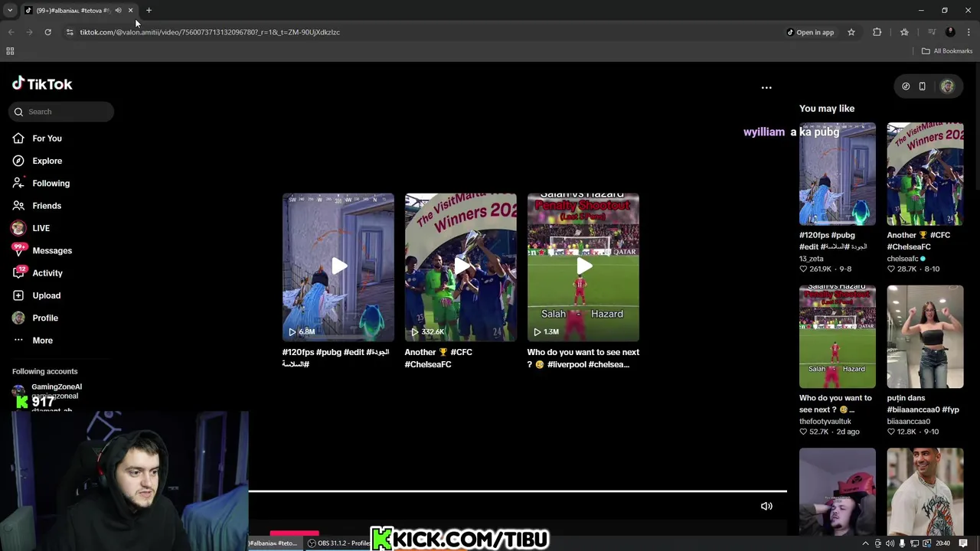Open Messages with 99+ badge
The image size is (980, 551).
[41, 250]
